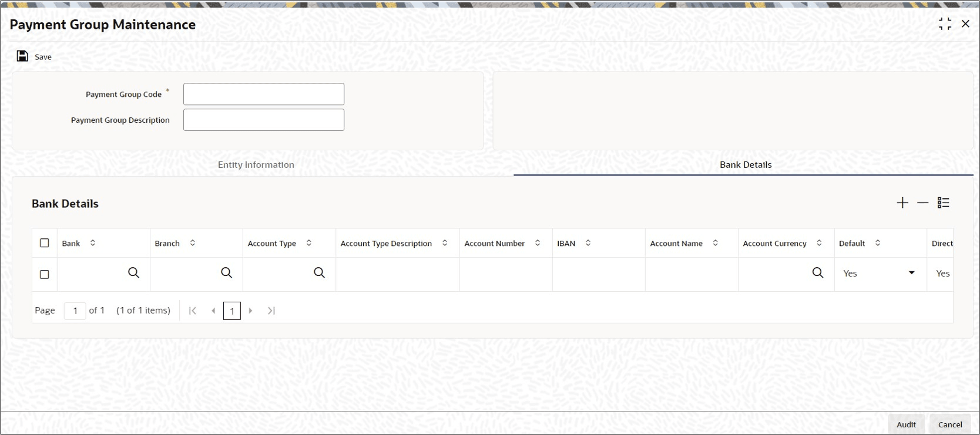Viewport: 980px width, 435px height.
Task: Sort by Account Number column
Action: tap(538, 243)
